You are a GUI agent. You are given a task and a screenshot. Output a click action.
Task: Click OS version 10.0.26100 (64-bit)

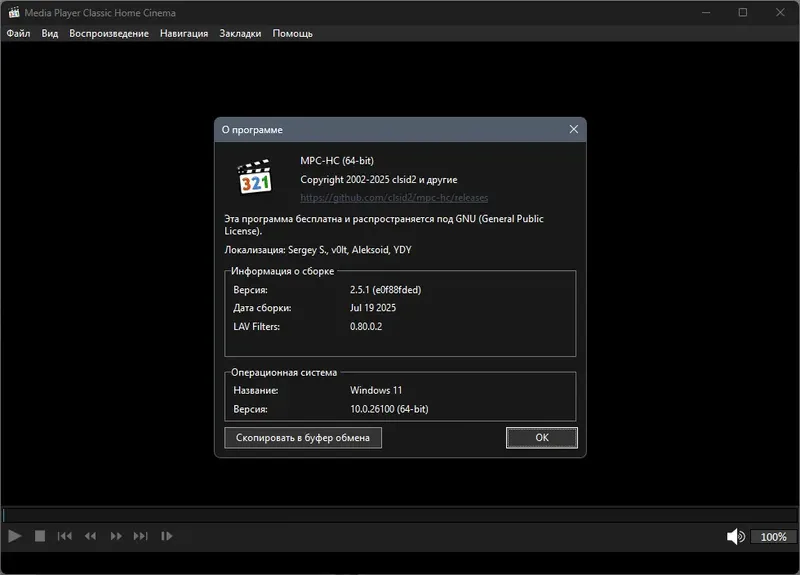(x=389, y=409)
